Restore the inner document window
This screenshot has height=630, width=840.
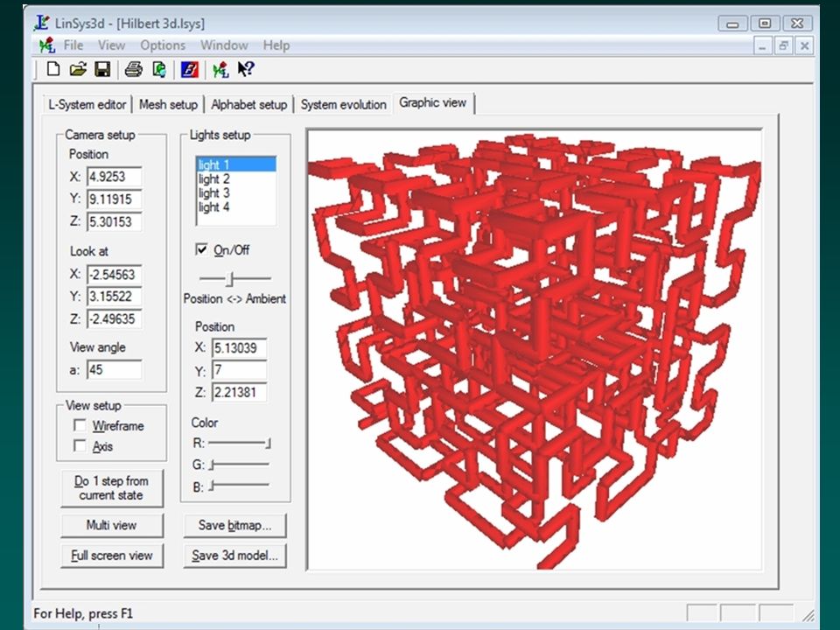(x=783, y=46)
